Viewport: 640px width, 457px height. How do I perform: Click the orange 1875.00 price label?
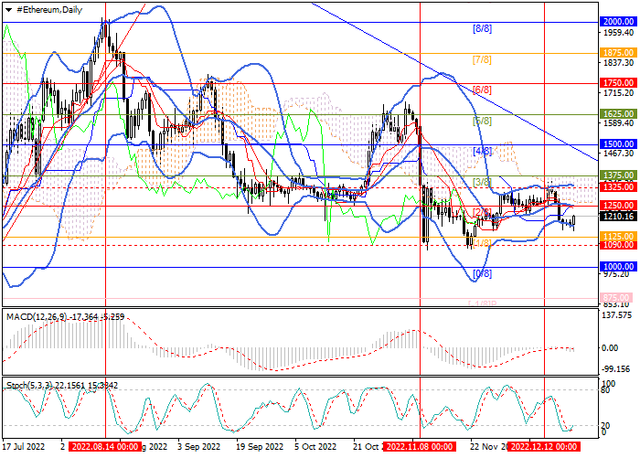click(x=616, y=52)
